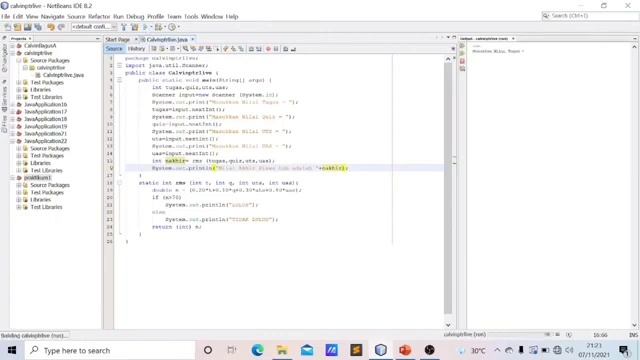640x360 pixels.
Task: Click the Redo toolbar icon
Action: [61, 27]
